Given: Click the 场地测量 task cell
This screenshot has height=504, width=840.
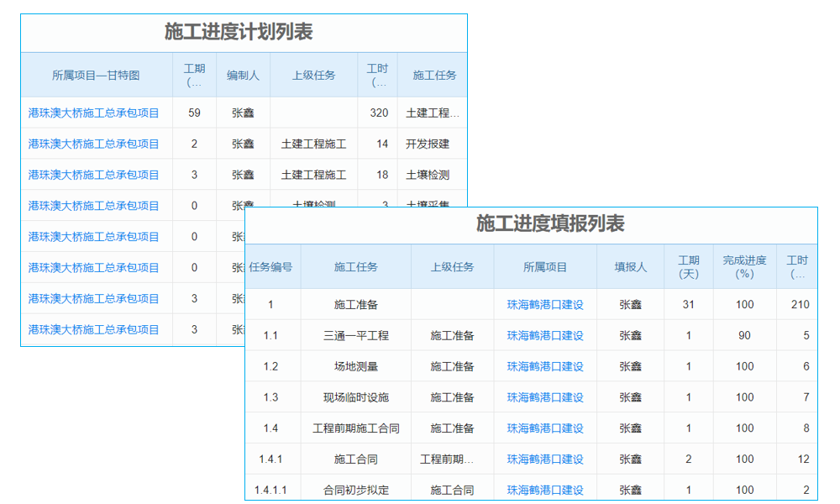Looking at the screenshot, I should pyautogui.click(x=355, y=366).
